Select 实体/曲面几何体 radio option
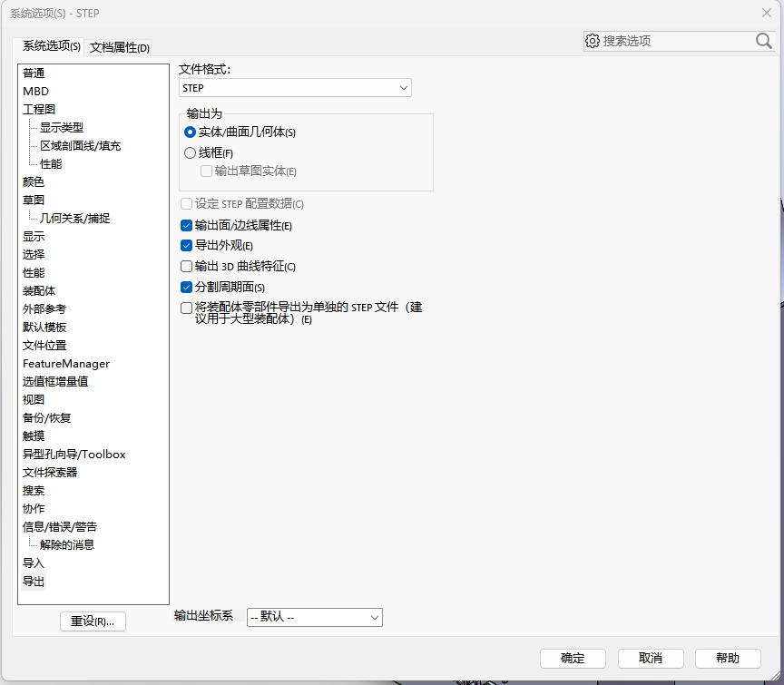Screen dimensions: 784x685 pyautogui.click(x=190, y=132)
